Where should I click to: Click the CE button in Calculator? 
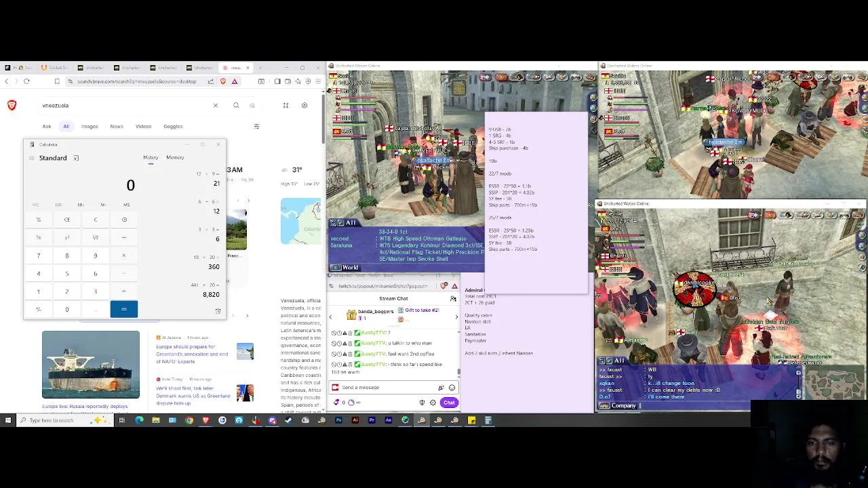click(x=67, y=220)
